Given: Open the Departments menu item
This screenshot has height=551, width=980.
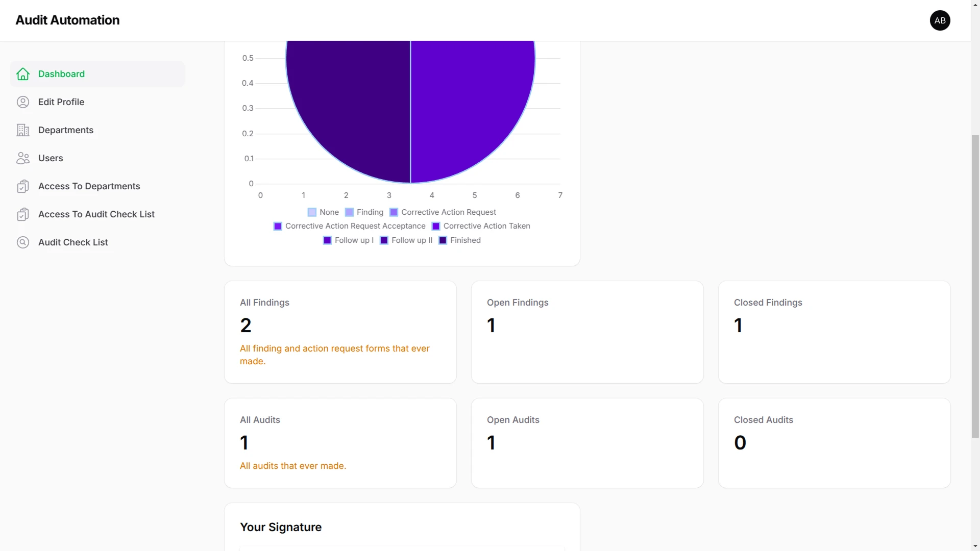Looking at the screenshot, I should tap(66, 130).
